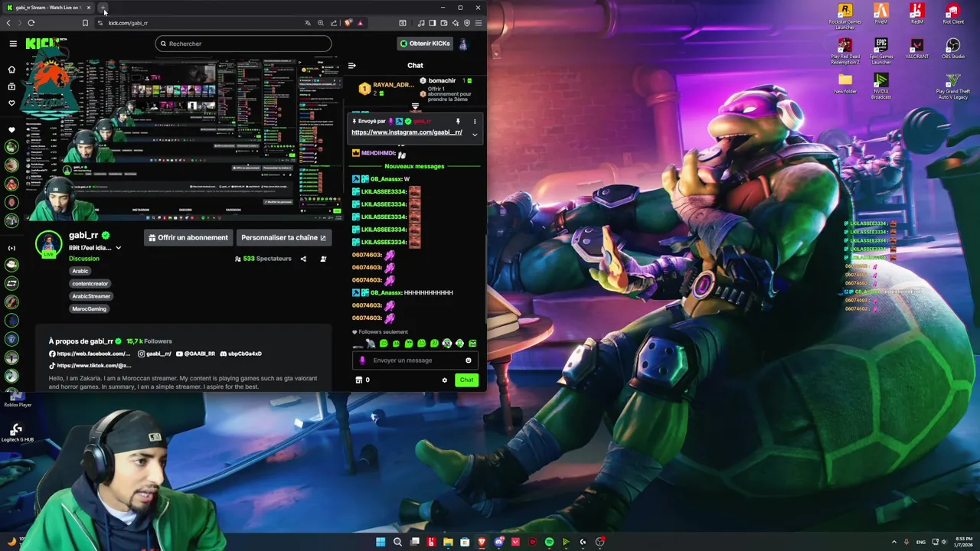
Task: Open the emoji picker in chat input
Action: click(x=469, y=360)
